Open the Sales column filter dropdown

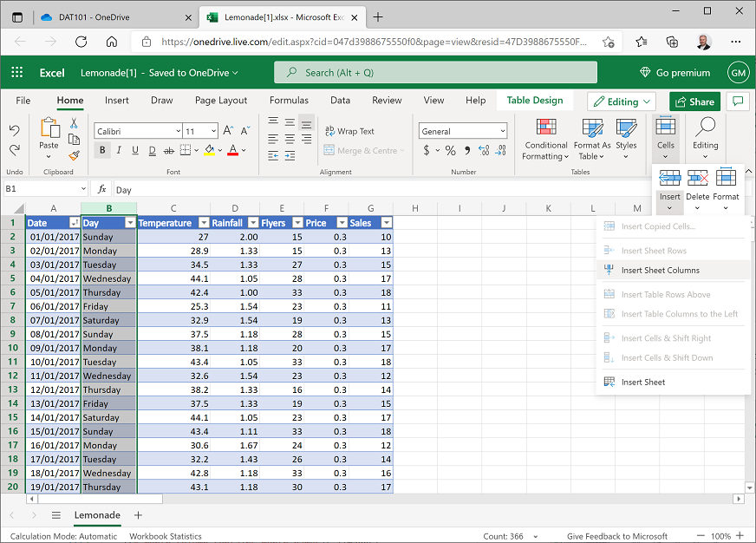[386, 222]
